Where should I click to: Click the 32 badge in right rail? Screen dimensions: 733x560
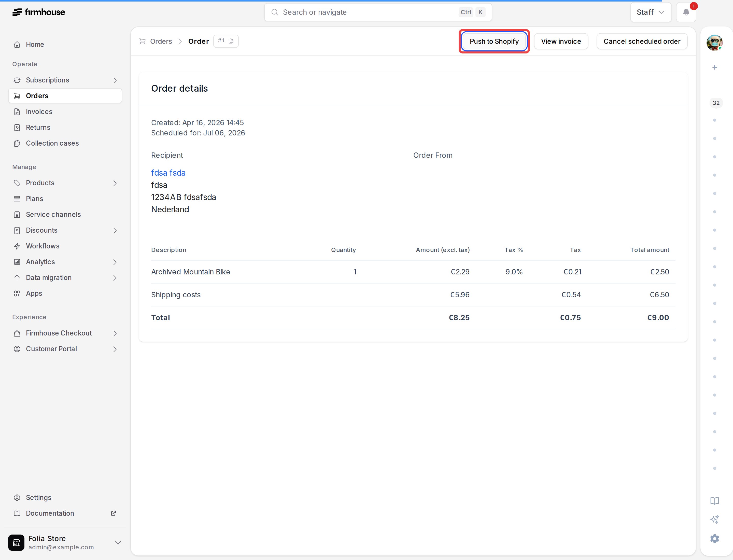pyautogui.click(x=716, y=103)
